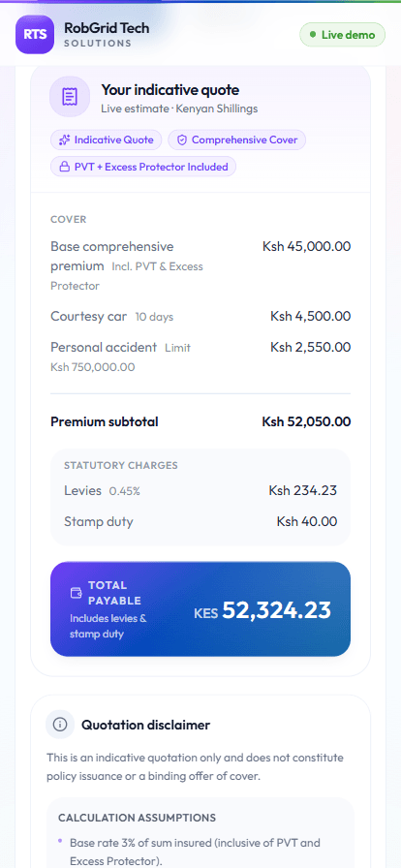This screenshot has height=868, width=401.
Task: Click the lock icon in PVT chip
Action: [x=64, y=167]
